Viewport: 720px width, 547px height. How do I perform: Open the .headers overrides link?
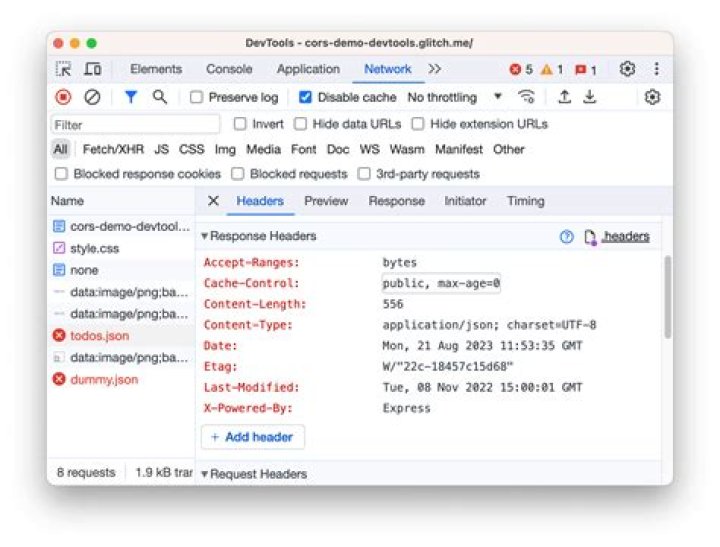625,237
